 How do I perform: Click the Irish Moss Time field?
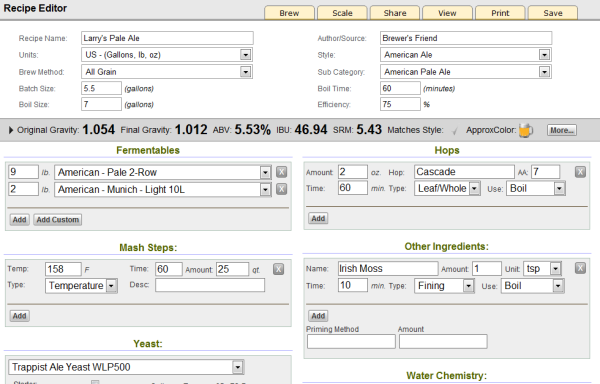pos(353,285)
